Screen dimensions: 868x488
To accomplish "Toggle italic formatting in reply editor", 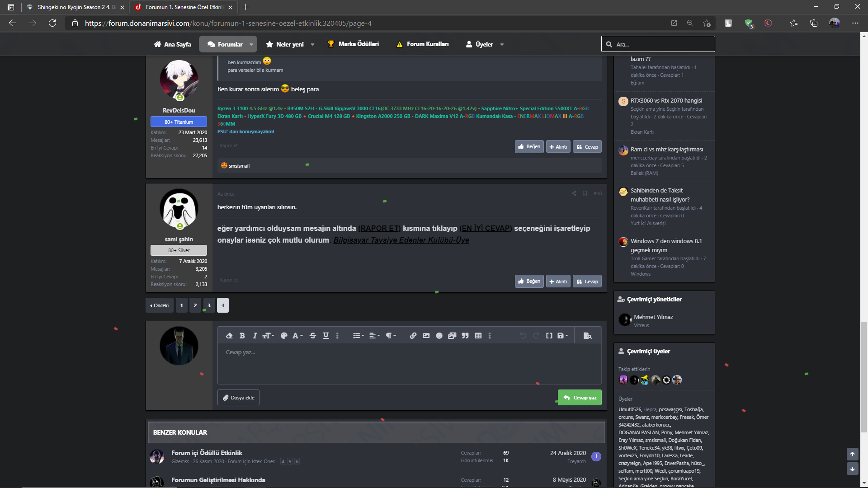I will click(x=255, y=336).
